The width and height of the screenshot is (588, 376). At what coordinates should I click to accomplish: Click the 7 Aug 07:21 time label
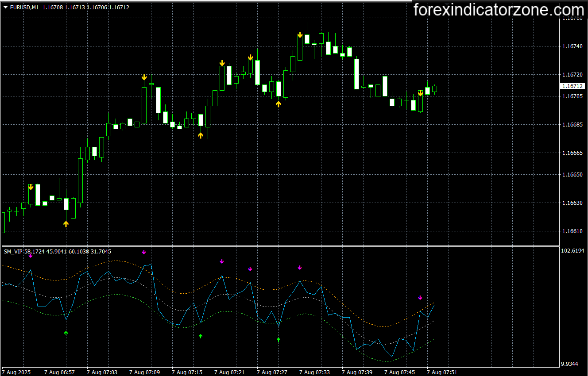pyautogui.click(x=228, y=372)
